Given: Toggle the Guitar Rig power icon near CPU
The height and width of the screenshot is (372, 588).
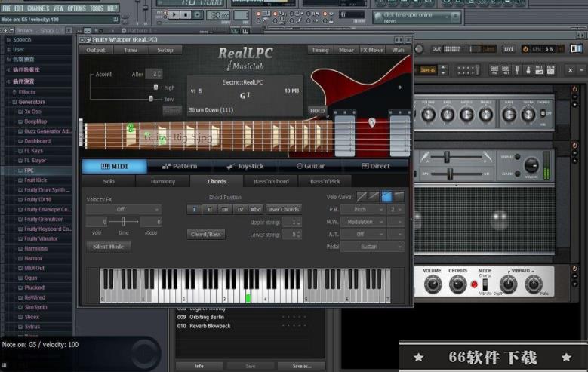Looking at the screenshot, I should pyautogui.click(x=525, y=49).
